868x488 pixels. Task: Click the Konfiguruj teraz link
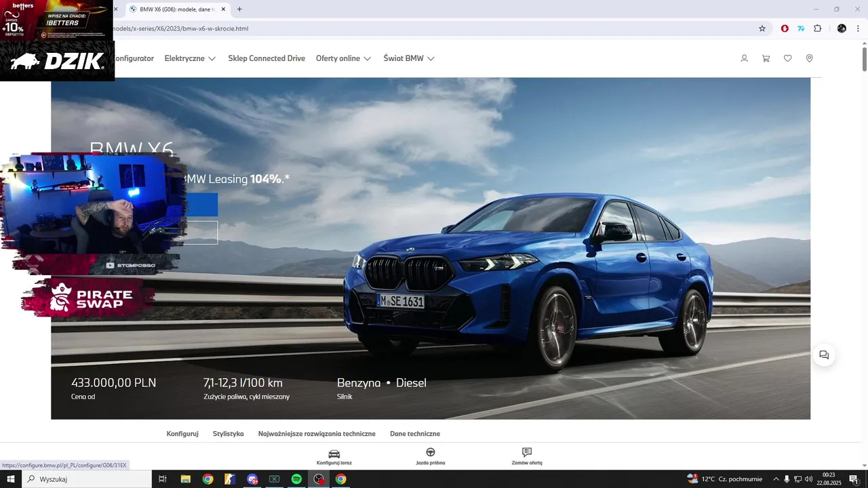334,463
